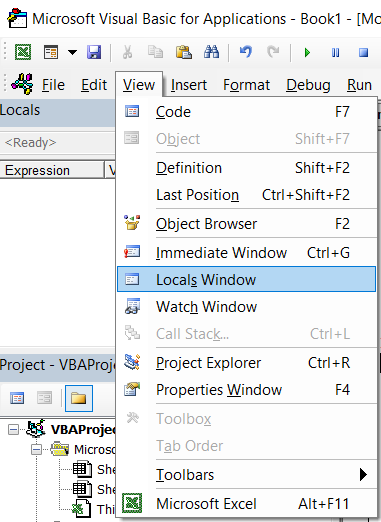Click the View Microsoft Excel toolbar icon
The width and height of the screenshot is (381, 522).
23,52
